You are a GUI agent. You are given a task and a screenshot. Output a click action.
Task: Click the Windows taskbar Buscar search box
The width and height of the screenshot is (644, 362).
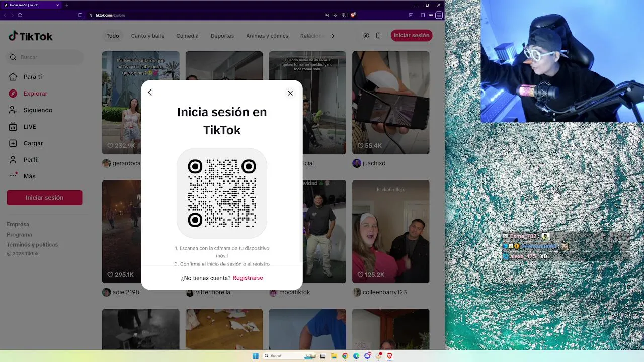click(x=289, y=356)
